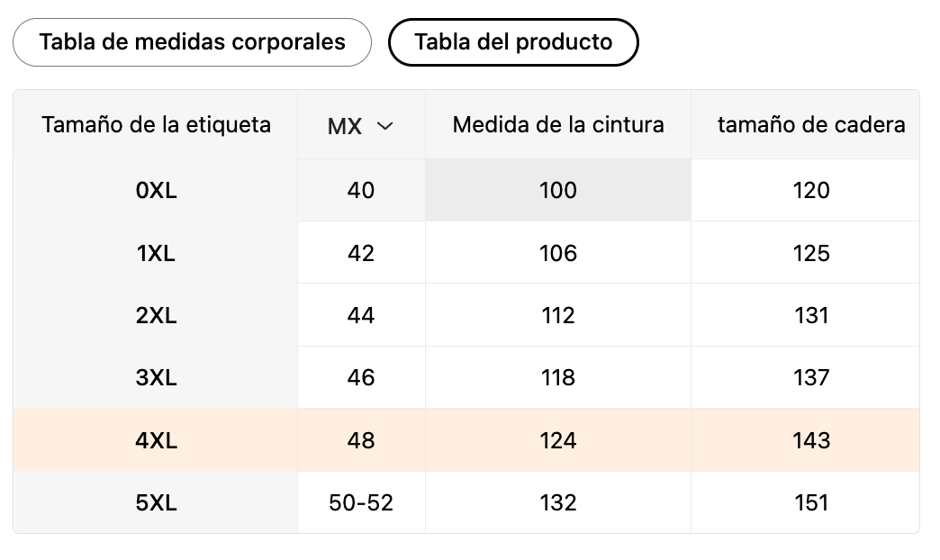Click the MX size 48 cell

tap(361, 440)
